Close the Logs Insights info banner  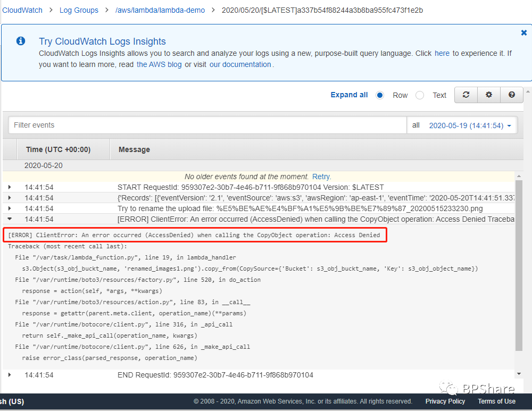click(x=524, y=33)
